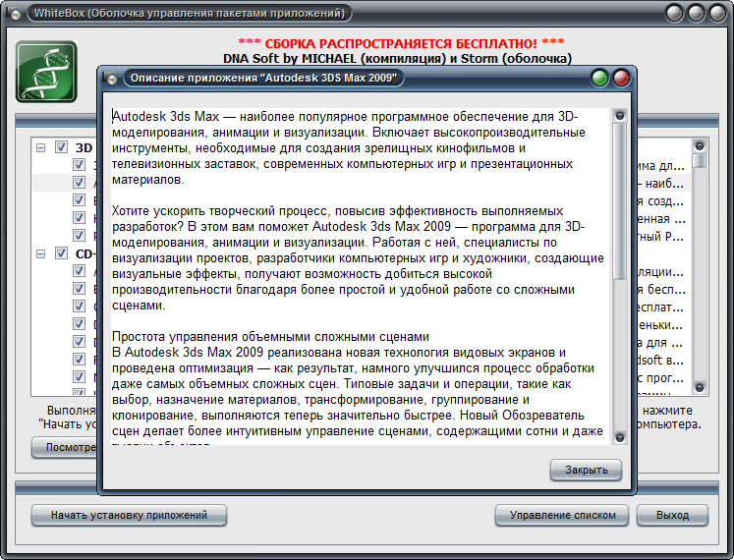Screen dimensions: 734x560
Task: Toggle checkbox of row ending 'я бесп...'
Action: [80, 289]
